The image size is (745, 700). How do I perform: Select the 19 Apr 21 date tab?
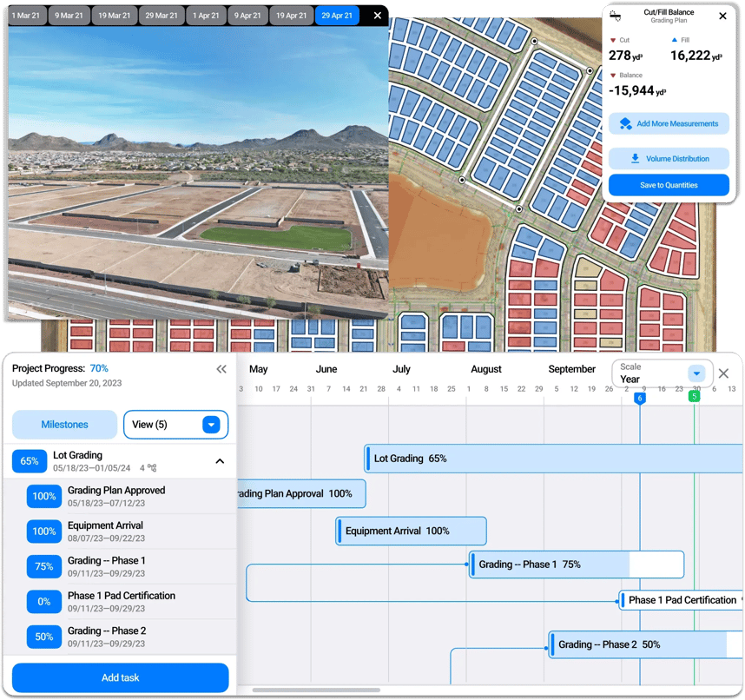[292, 15]
